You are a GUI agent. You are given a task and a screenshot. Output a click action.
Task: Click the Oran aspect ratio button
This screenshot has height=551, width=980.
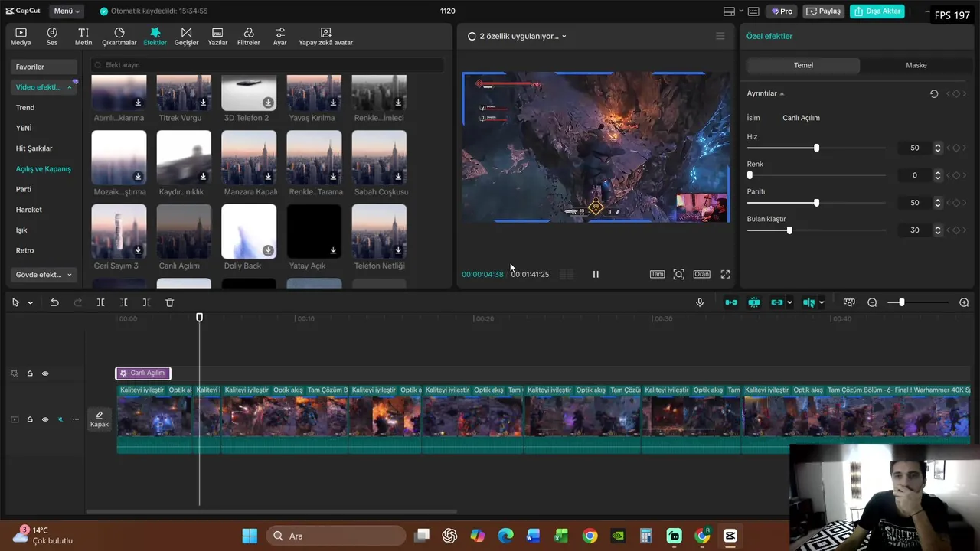click(701, 274)
